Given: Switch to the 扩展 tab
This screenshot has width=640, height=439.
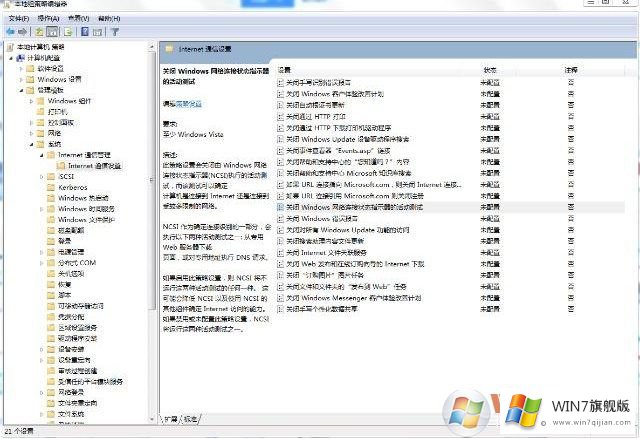Looking at the screenshot, I should pyautogui.click(x=171, y=419).
